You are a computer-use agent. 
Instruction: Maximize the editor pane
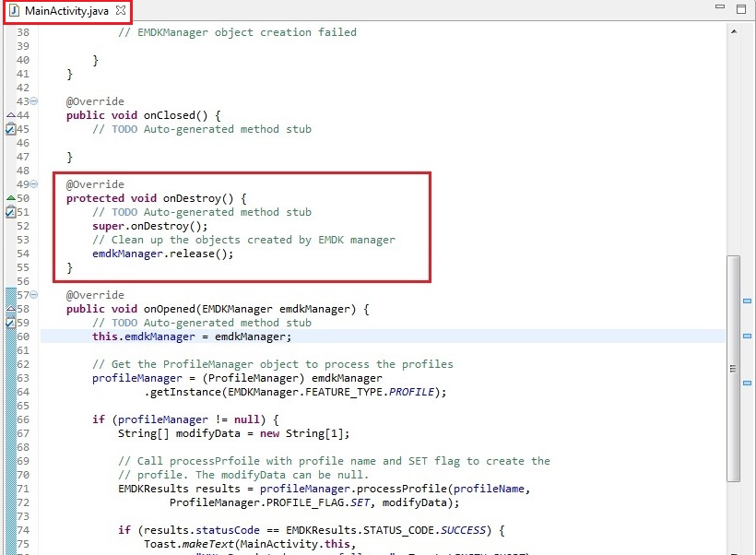(740, 7)
